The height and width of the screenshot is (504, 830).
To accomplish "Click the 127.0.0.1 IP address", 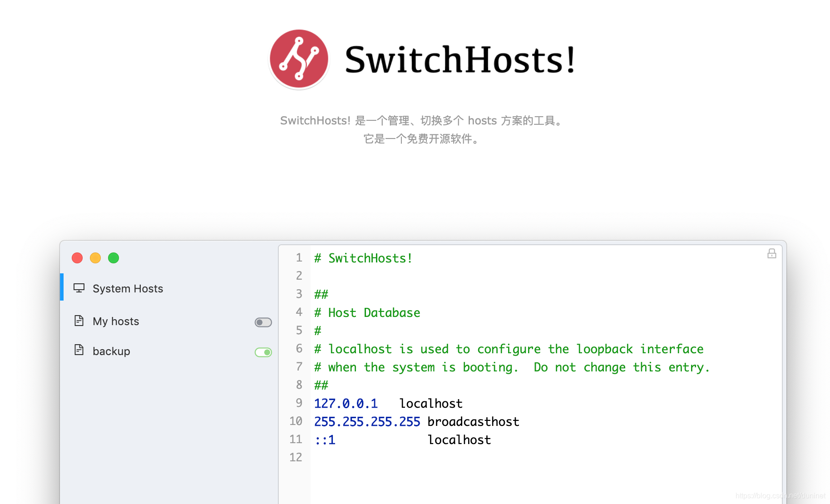I will coord(346,404).
